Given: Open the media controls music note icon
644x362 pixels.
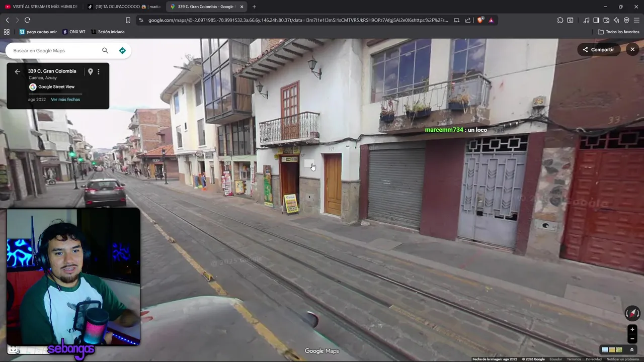Looking at the screenshot, I should 586,20.
